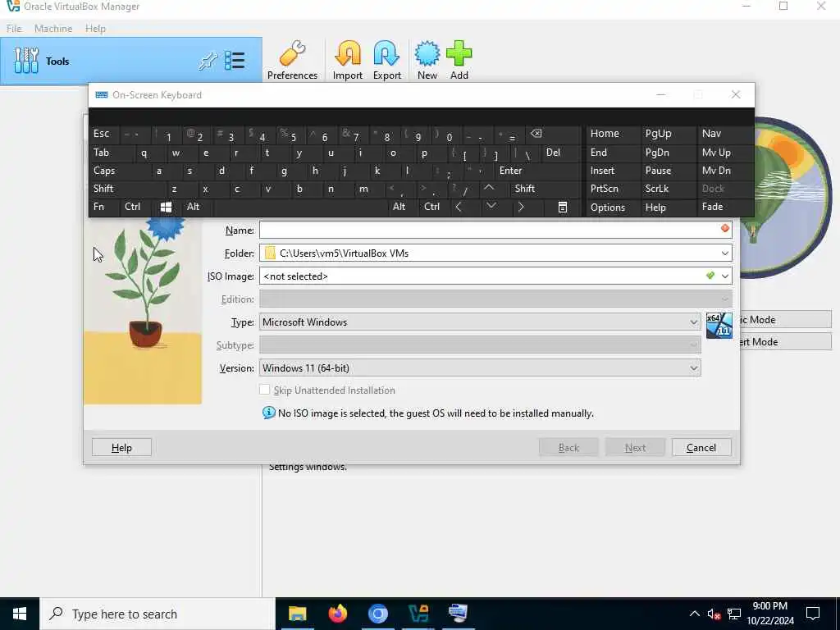Click the context menu key on keyboard
Screen dimensions: 840x630
[563, 207]
